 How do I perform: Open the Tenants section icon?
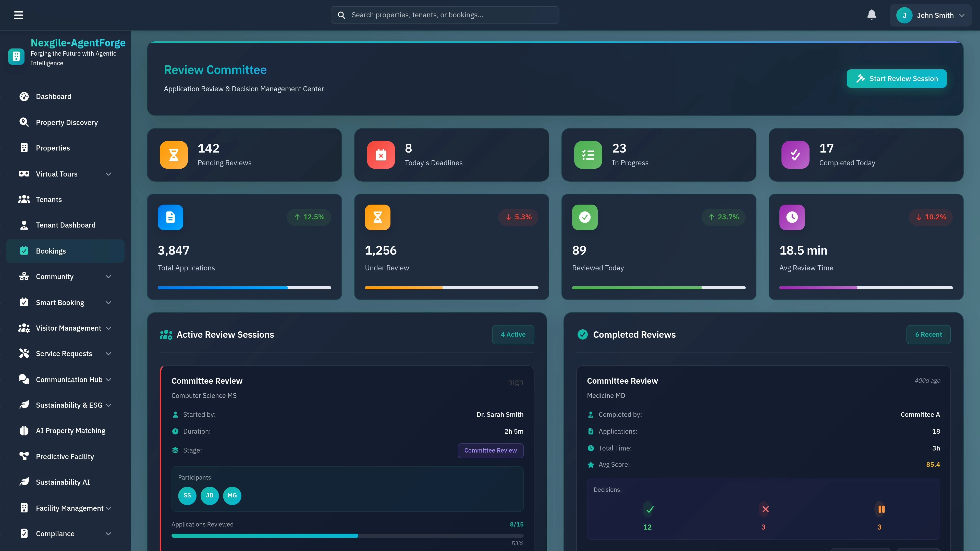pos(24,199)
